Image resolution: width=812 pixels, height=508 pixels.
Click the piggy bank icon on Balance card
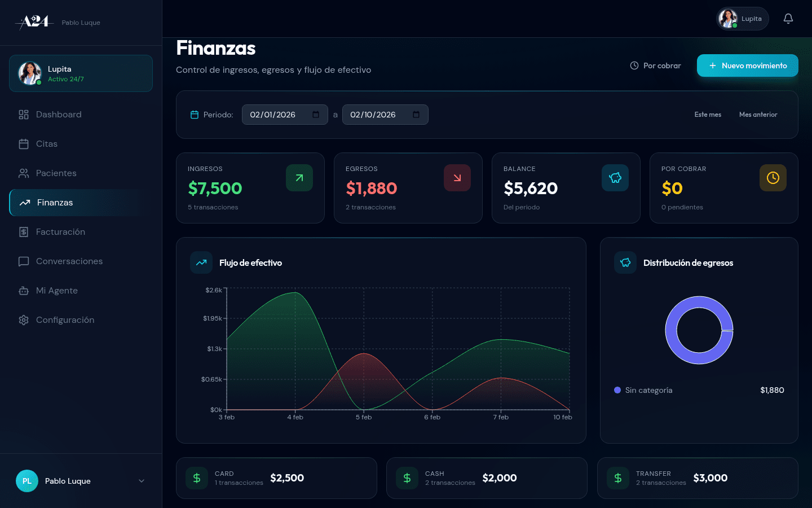pyautogui.click(x=615, y=178)
